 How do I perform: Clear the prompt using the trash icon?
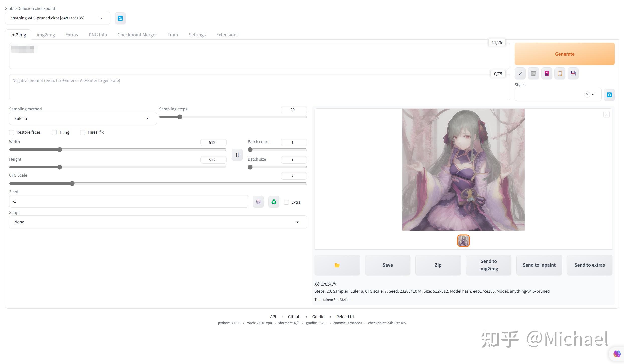tap(533, 73)
